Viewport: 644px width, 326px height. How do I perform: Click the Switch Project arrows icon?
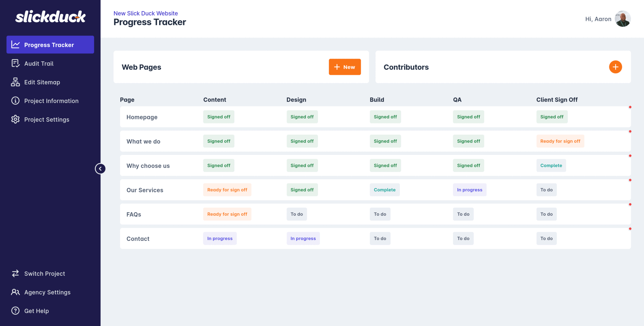tap(15, 273)
